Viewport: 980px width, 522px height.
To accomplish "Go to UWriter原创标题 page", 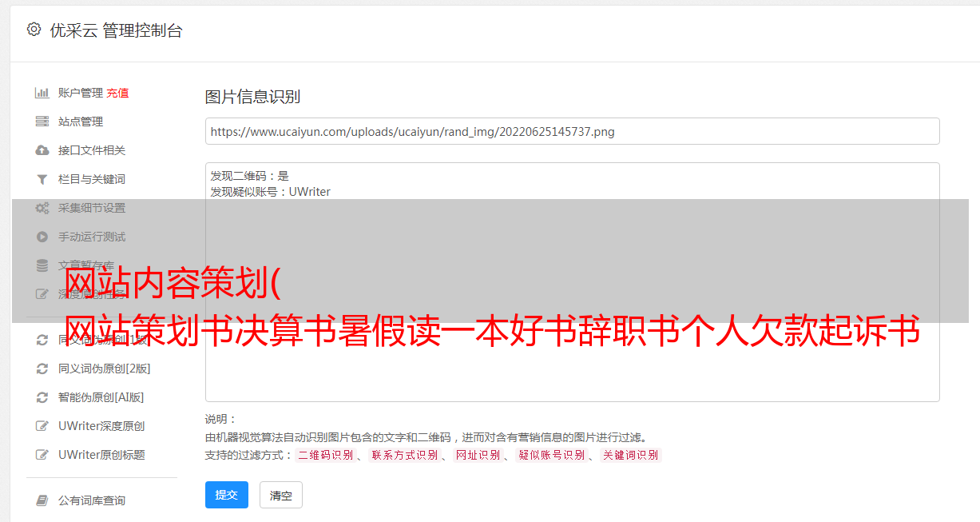I will pos(101,455).
